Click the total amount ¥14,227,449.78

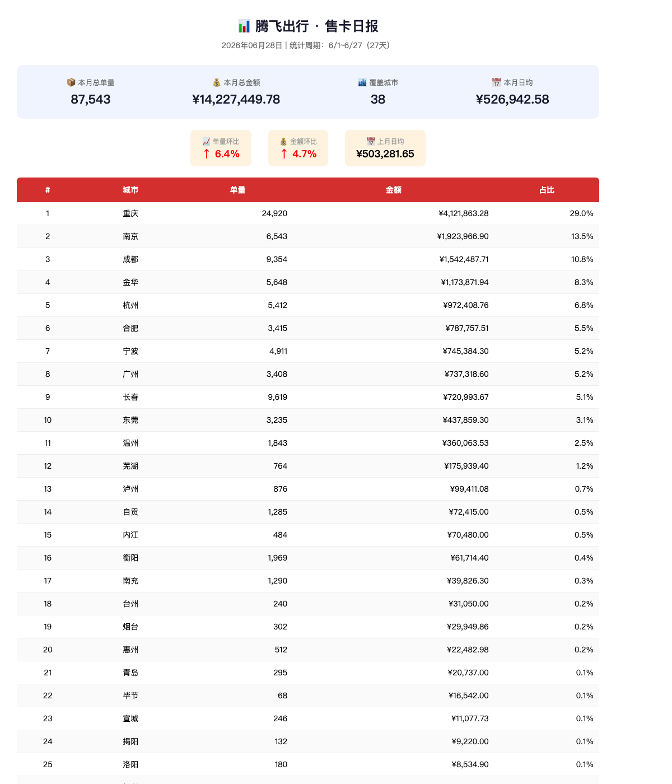pos(236,99)
